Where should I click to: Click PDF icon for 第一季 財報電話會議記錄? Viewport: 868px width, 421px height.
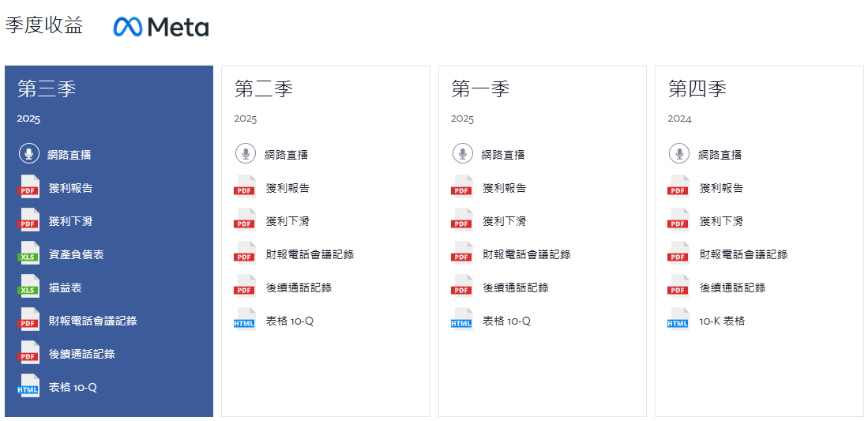(462, 254)
